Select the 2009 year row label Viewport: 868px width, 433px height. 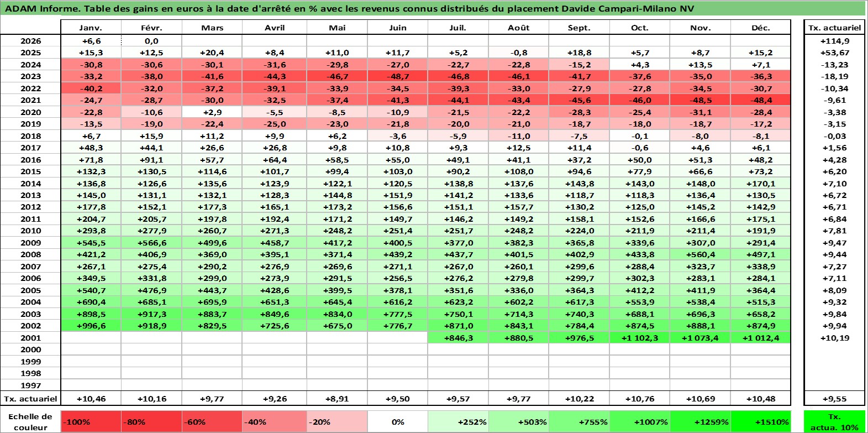(x=30, y=243)
